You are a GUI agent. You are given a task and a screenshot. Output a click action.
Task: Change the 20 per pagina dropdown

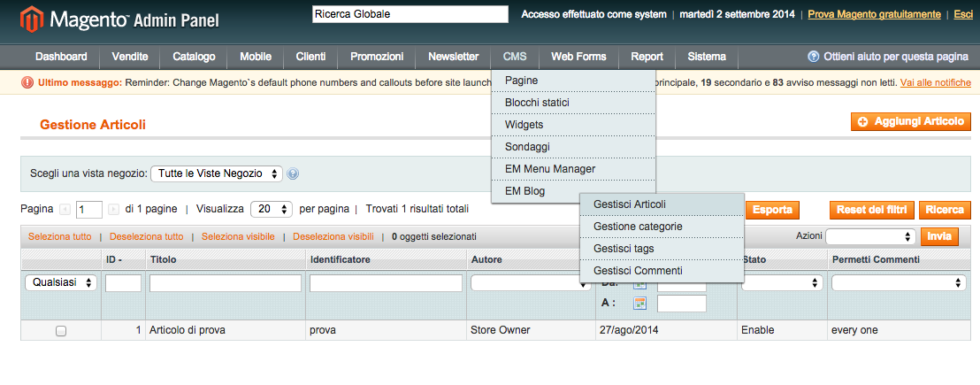click(x=272, y=210)
